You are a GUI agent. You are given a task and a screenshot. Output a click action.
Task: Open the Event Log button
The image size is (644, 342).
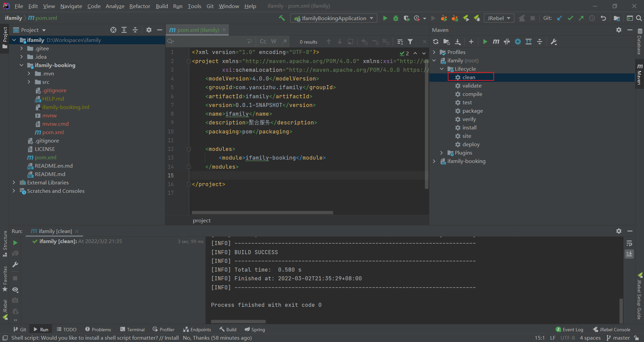[570, 330]
